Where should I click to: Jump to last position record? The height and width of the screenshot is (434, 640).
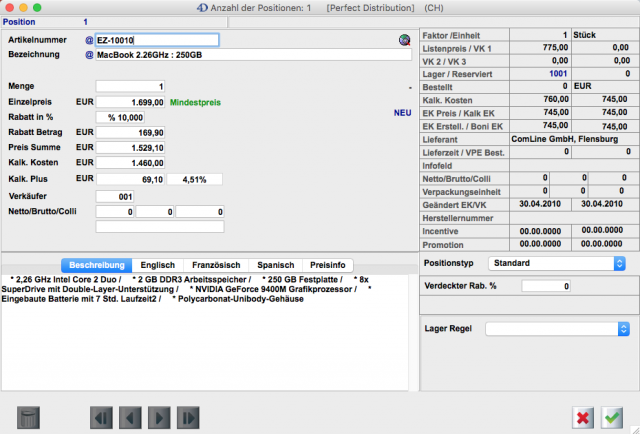pyautogui.click(x=187, y=415)
